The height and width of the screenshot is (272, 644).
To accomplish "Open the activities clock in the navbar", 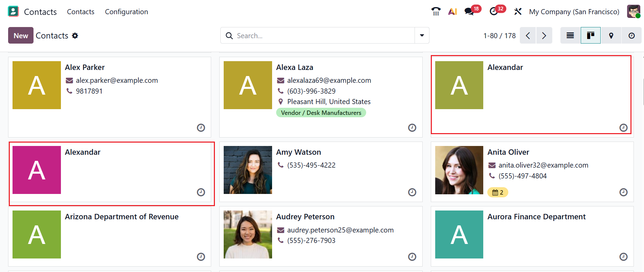I will click(x=494, y=11).
